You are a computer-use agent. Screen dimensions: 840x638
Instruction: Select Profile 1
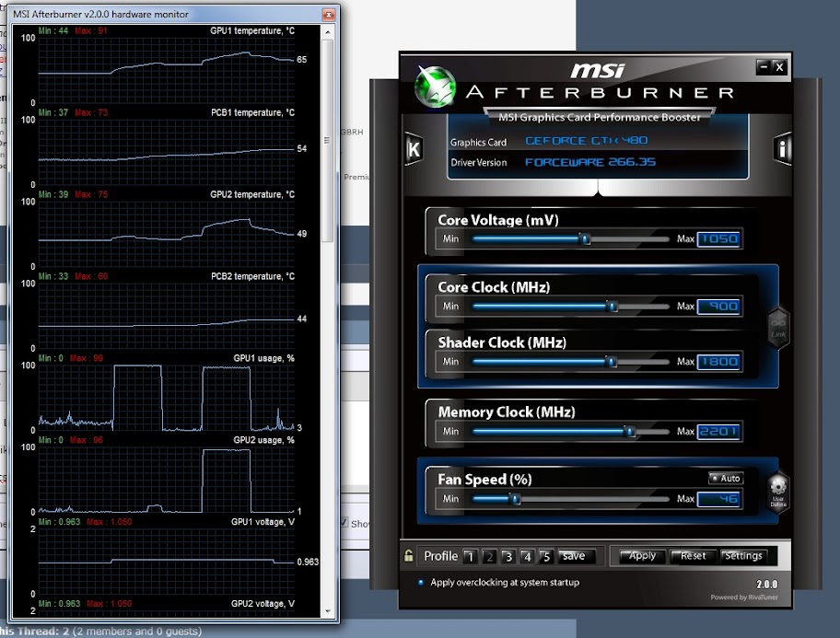(470, 556)
